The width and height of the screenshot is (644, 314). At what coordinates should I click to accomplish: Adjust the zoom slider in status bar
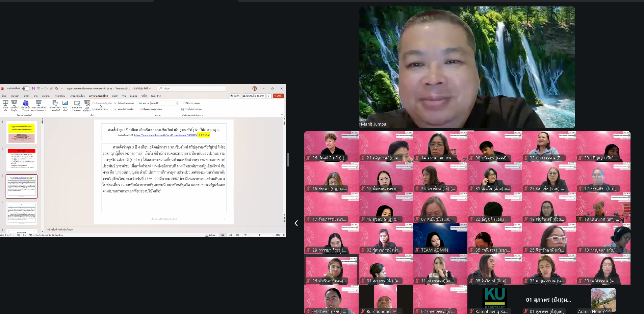coord(260,235)
